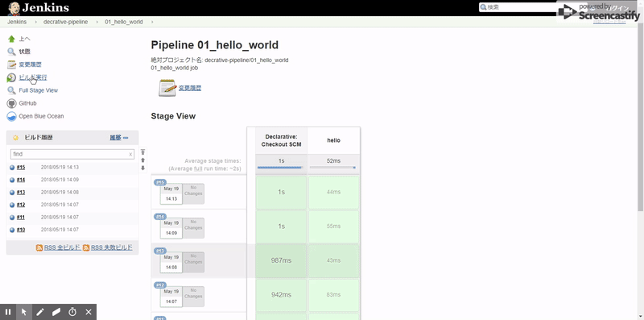644x320 pixels.
Task: Select the Screencastify eraser tool
Action: (x=56, y=312)
